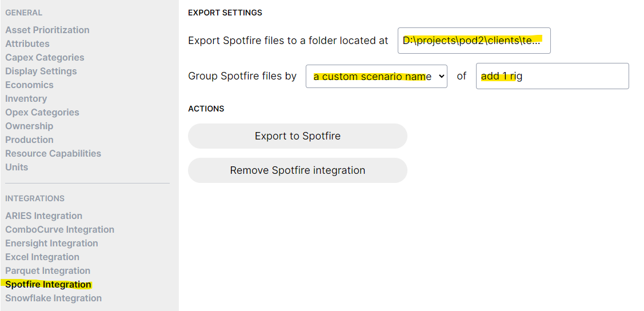
Task: Open Excel Integration
Action: [42, 257]
